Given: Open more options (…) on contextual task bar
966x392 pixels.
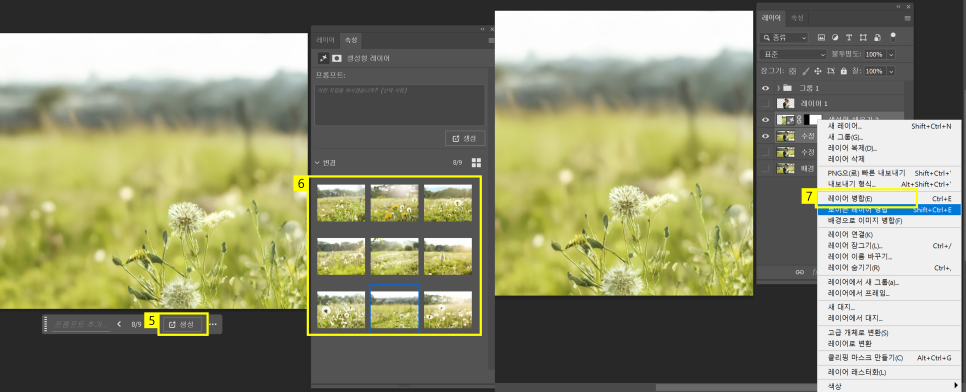Looking at the screenshot, I should (x=214, y=324).
